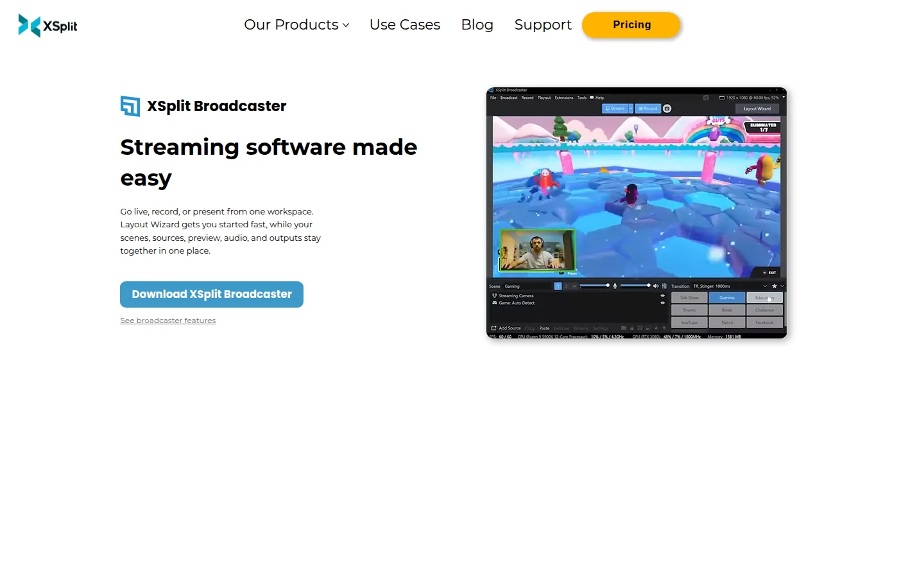The image size is (924, 578).
Task: Click the FPS 60 / 60 status text
Action: click(x=501, y=337)
